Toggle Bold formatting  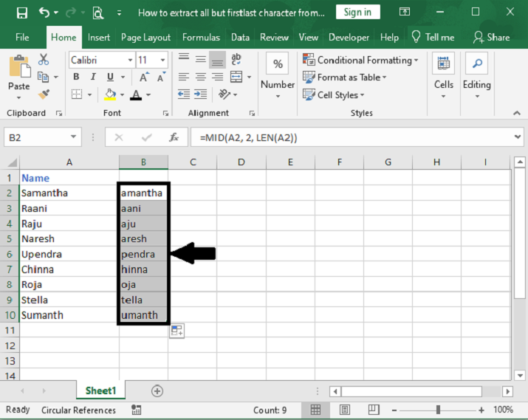pyautogui.click(x=76, y=78)
